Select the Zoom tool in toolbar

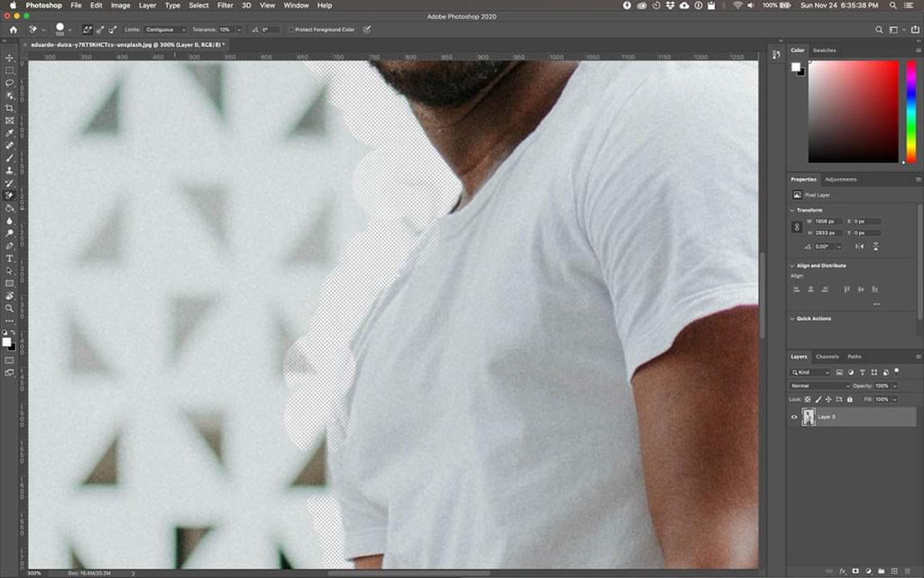pos(10,308)
